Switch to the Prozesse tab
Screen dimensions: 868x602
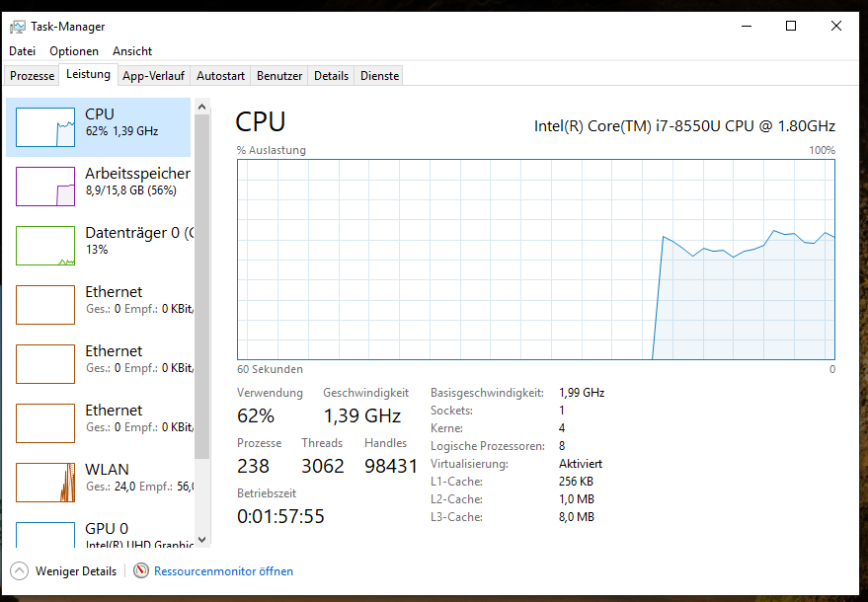coord(33,76)
